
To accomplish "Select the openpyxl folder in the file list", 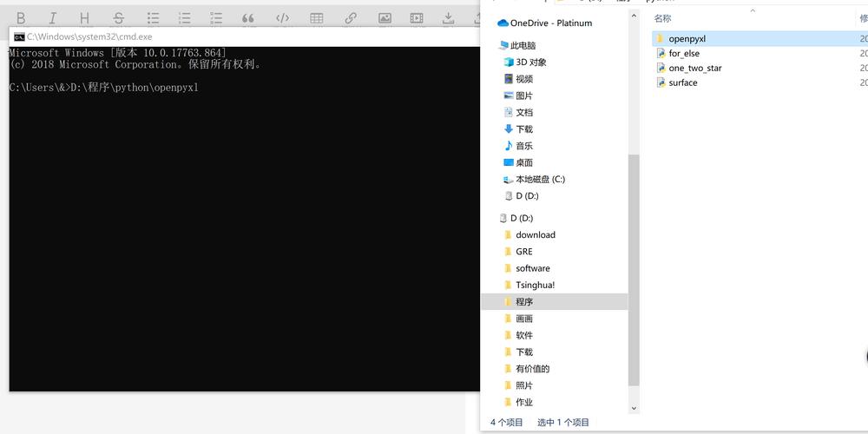I will 687,39.
